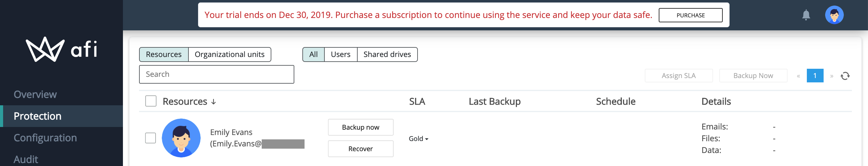This screenshot has height=166, width=868.
Task: Toggle the All filter button
Action: (313, 55)
